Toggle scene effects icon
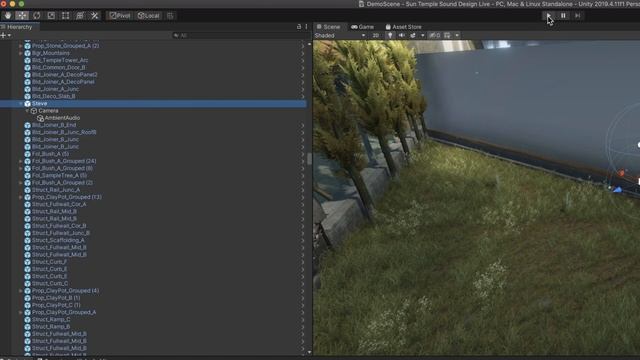Image resolution: width=640 pixels, height=360 pixels. pos(413,36)
